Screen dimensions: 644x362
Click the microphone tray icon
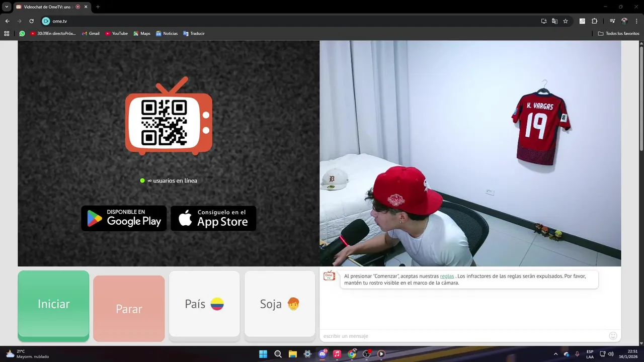point(577,354)
